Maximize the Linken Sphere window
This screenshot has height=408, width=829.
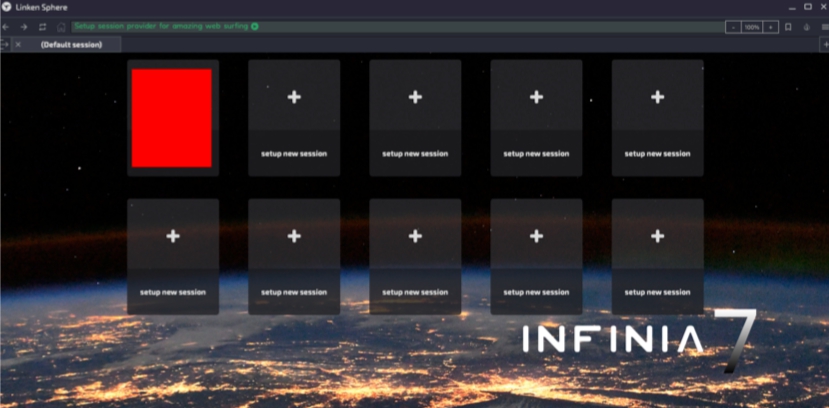coord(808,7)
